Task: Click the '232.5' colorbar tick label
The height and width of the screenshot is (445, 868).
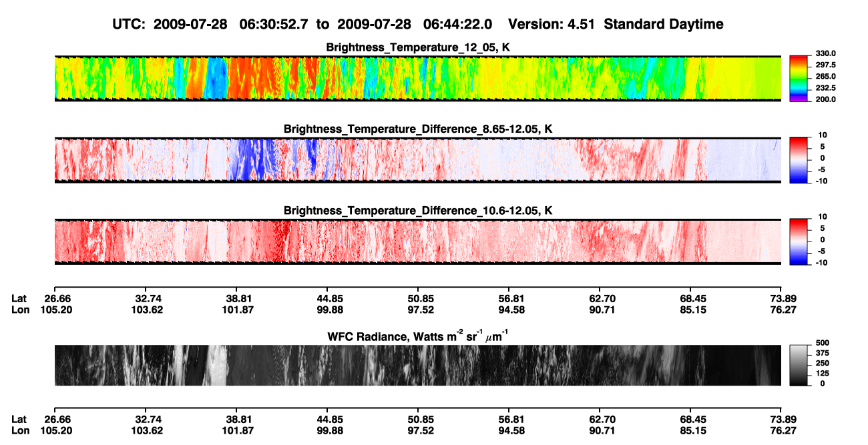Action: (x=826, y=87)
